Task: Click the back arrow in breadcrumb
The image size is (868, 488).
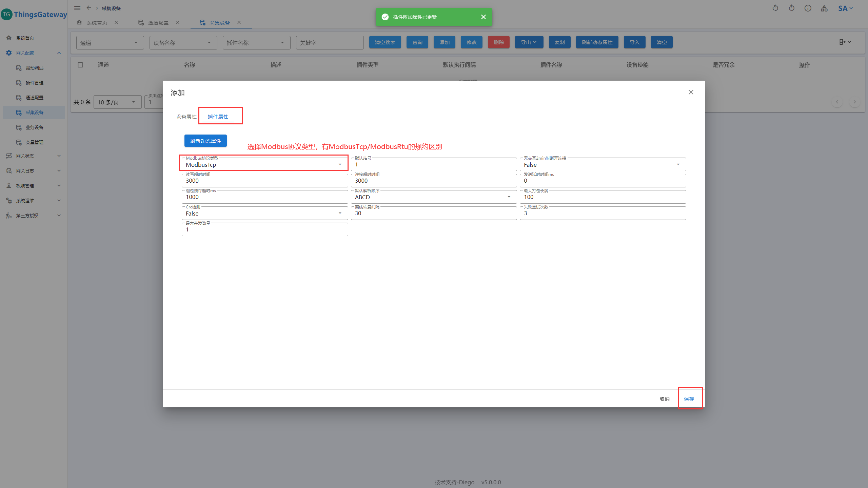Action: pyautogui.click(x=89, y=8)
